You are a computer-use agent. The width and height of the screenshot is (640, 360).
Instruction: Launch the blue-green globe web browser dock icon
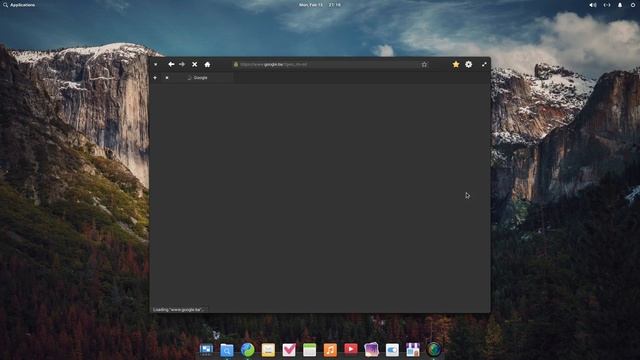(x=247, y=350)
